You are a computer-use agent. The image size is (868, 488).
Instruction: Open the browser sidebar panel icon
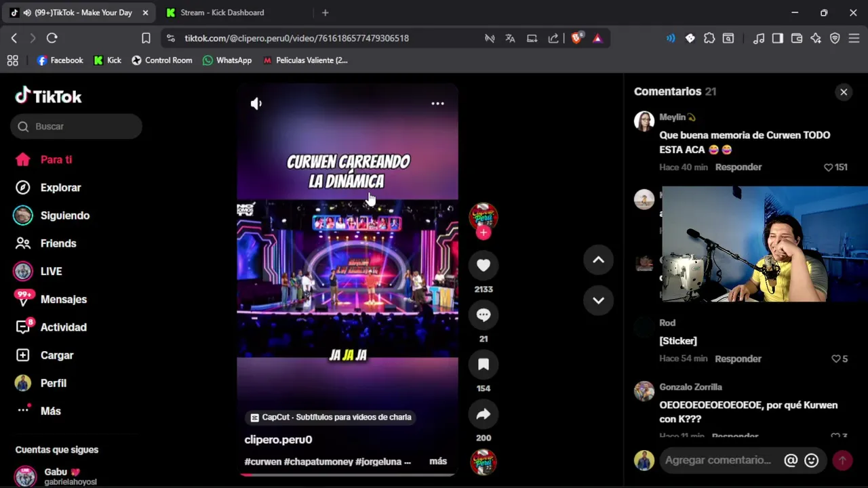(x=778, y=38)
